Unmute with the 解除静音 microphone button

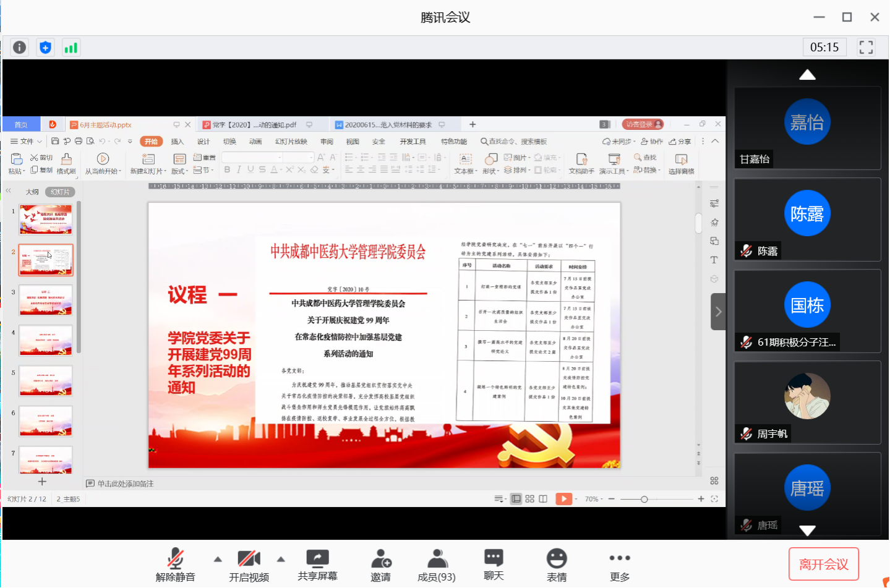175,565
